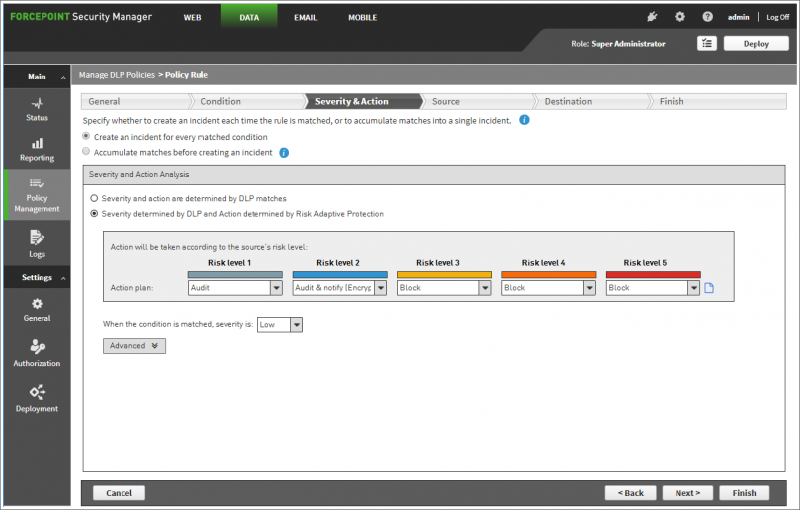The image size is (800, 510).
Task: Go to the Finish wizard step
Action: (719, 101)
